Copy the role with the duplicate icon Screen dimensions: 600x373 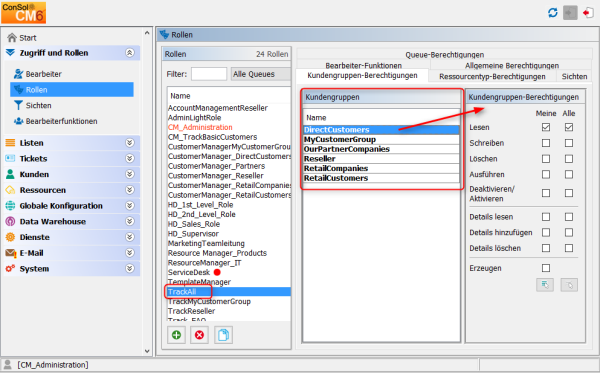click(x=223, y=335)
